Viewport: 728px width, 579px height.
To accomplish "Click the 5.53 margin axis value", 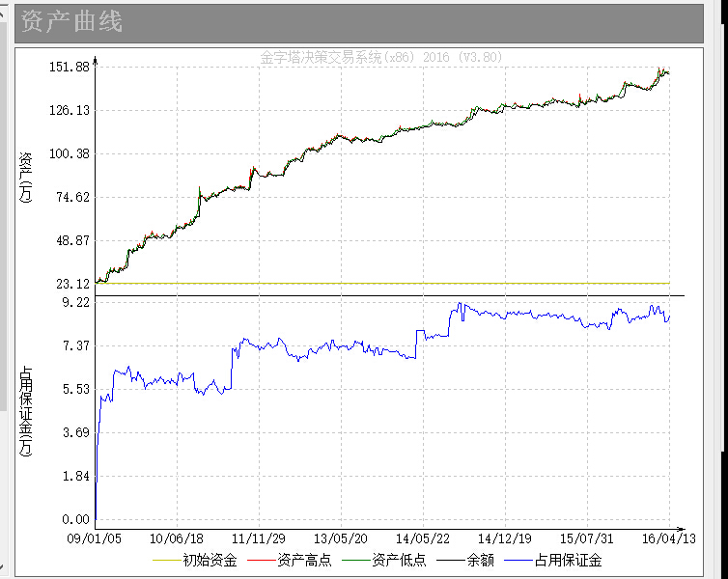I will coord(75,389).
